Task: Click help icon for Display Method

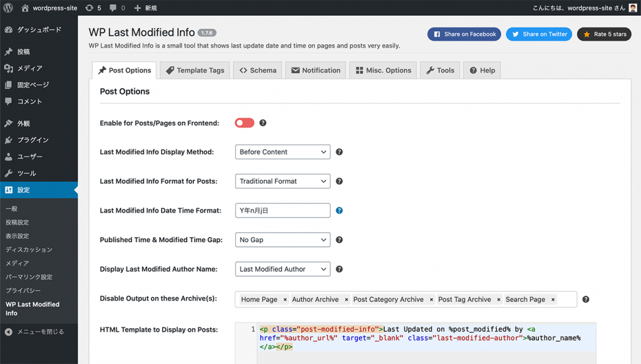Action: pyautogui.click(x=339, y=152)
